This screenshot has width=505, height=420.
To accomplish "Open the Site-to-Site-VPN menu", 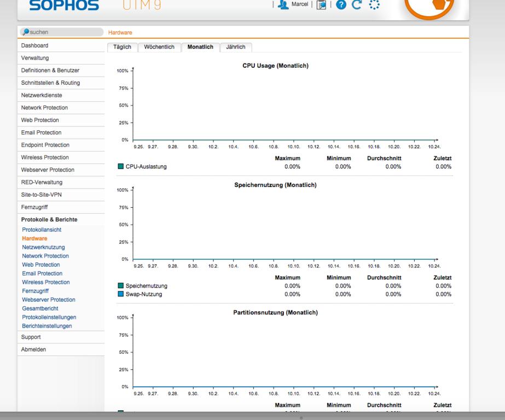I will click(x=61, y=195).
